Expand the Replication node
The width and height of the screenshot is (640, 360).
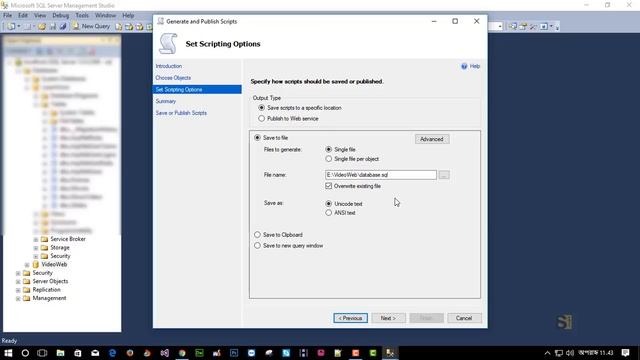18,290
